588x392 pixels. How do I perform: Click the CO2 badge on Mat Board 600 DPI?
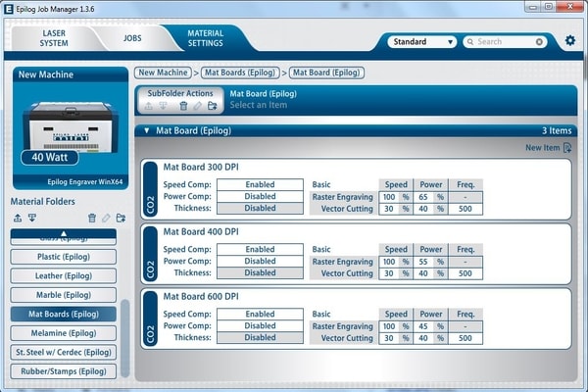[150, 318]
